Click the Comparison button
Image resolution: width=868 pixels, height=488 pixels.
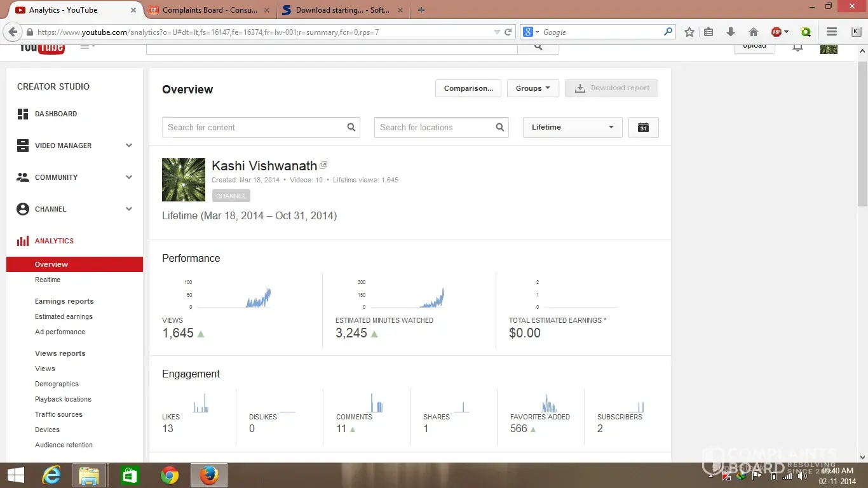(468, 88)
